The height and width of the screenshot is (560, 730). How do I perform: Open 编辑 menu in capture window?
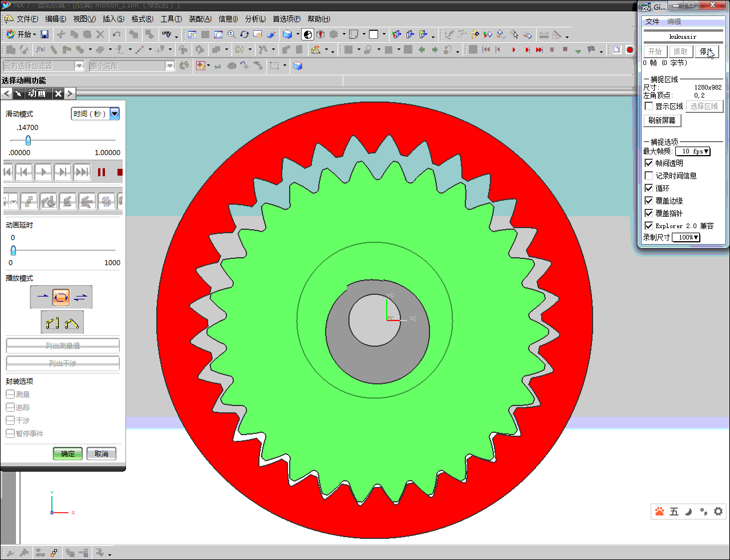tap(674, 22)
